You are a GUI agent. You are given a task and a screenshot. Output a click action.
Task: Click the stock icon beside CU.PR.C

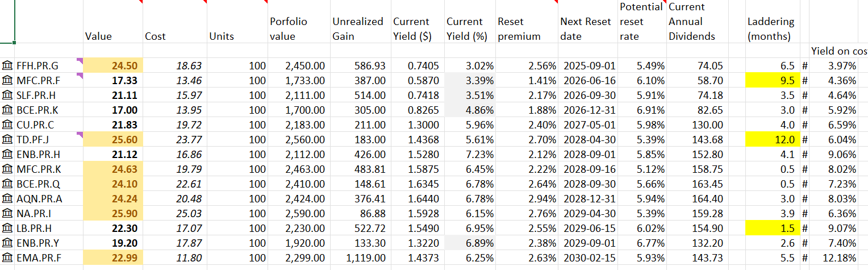[x=7, y=125]
